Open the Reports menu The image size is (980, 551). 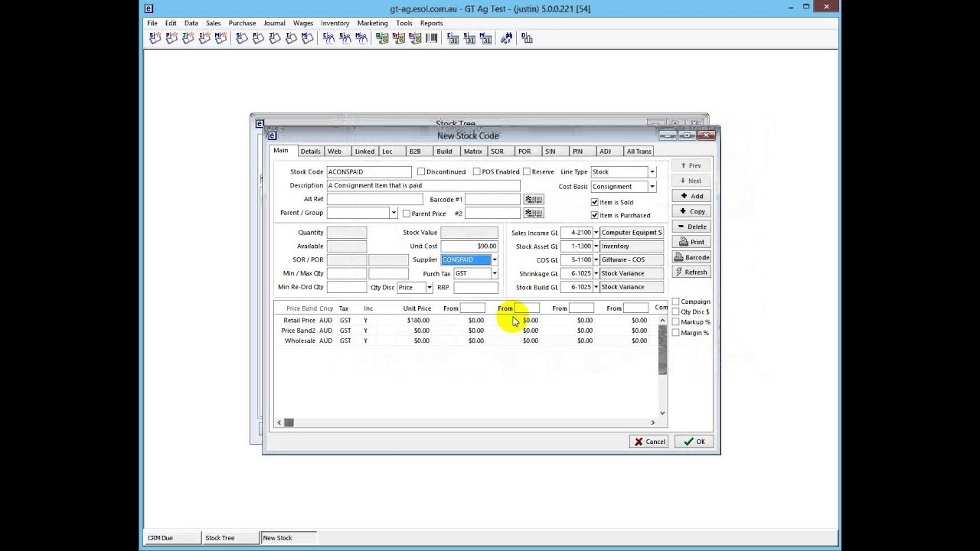coord(432,23)
